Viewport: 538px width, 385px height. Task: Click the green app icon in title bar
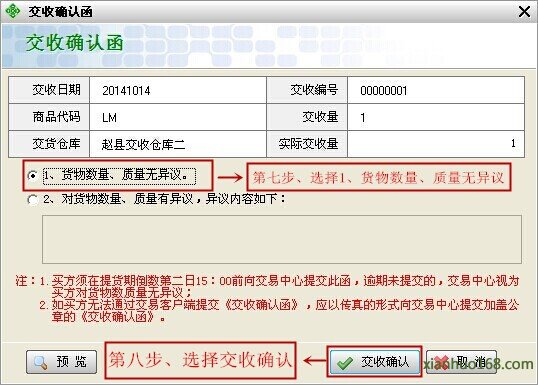coord(13,12)
